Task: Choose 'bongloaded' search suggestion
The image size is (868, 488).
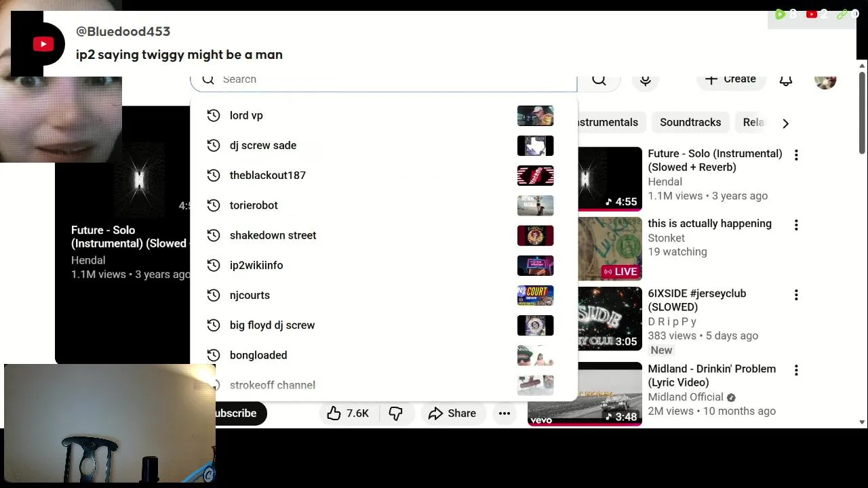Action: [x=384, y=355]
